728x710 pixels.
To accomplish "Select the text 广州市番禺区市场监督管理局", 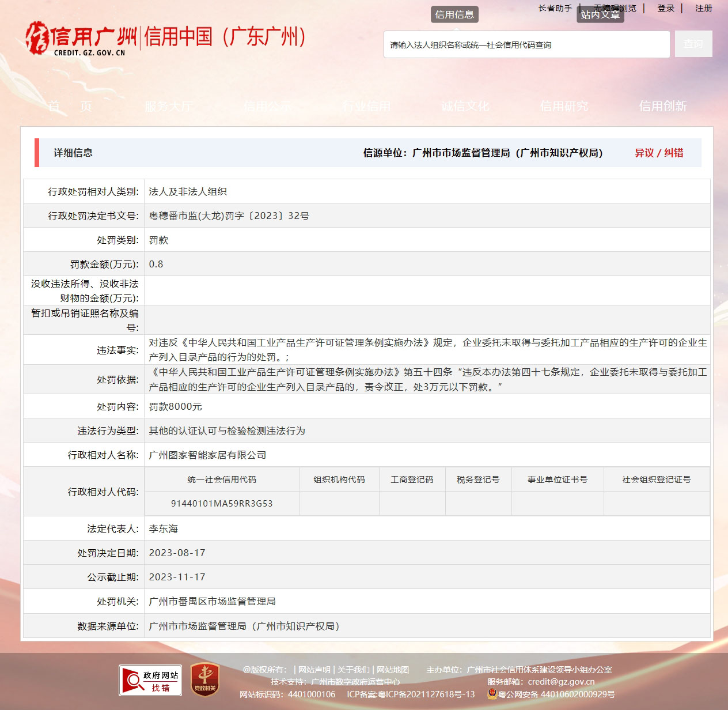I will tap(212, 601).
